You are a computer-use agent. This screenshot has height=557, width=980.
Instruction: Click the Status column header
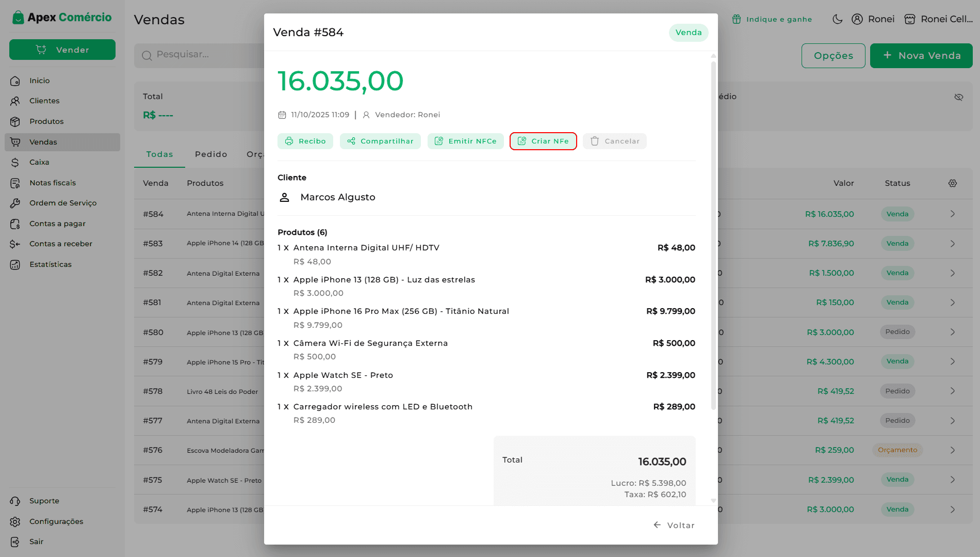pyautogui.click(x=897, y=183)
